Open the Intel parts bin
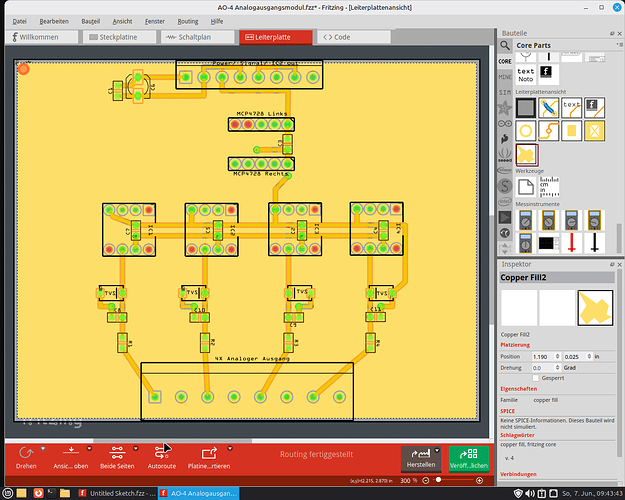The image size is (625, 500). pyautogui.click(x=505, y=201)
